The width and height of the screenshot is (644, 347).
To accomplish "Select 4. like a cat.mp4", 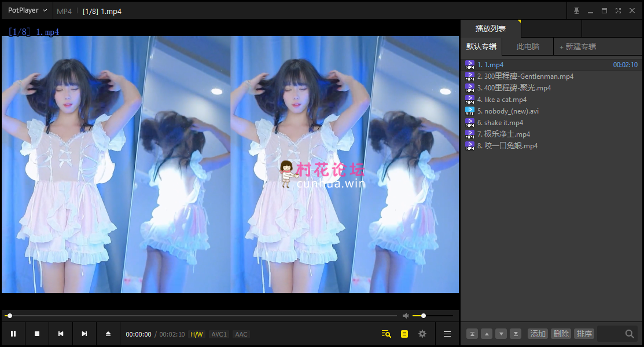I will (x=551, y=100).
